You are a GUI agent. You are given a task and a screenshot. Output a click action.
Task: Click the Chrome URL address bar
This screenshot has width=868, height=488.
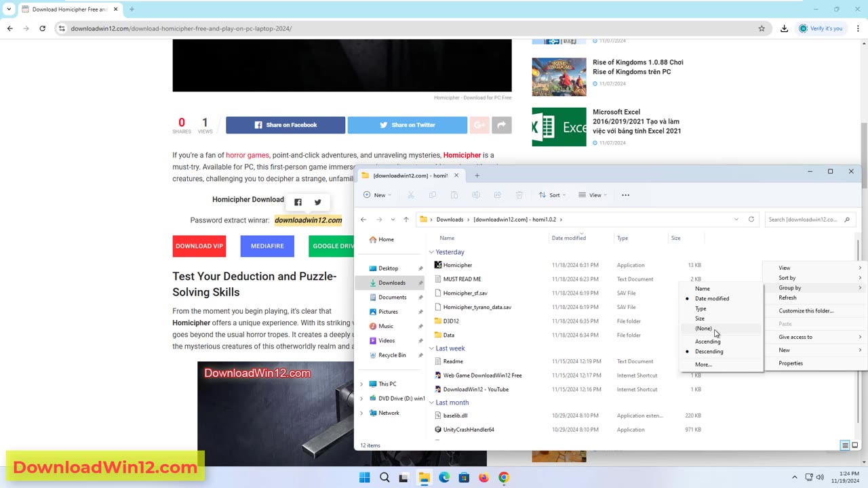tap(407, 28)
